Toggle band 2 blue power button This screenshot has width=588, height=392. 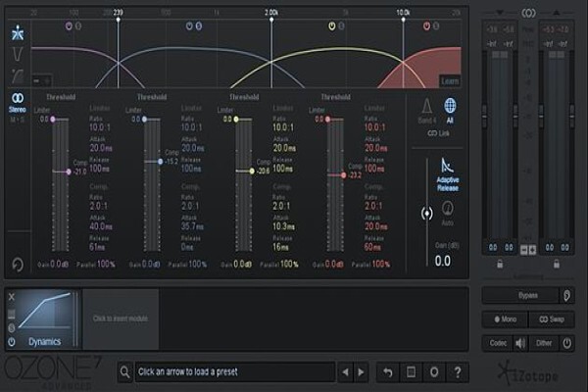[189, 25]
